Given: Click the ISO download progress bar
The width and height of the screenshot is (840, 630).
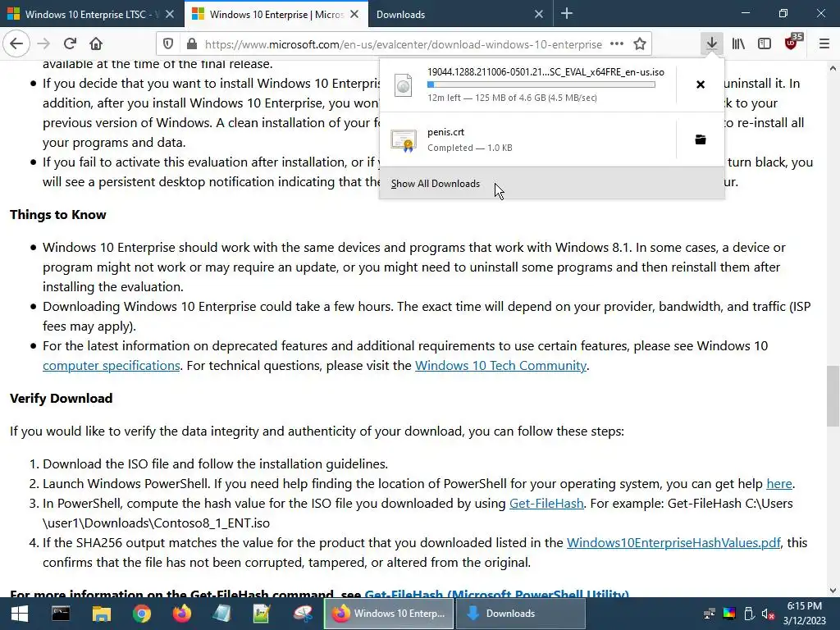Looking at the screenshot, I should [x=541, y=84].
